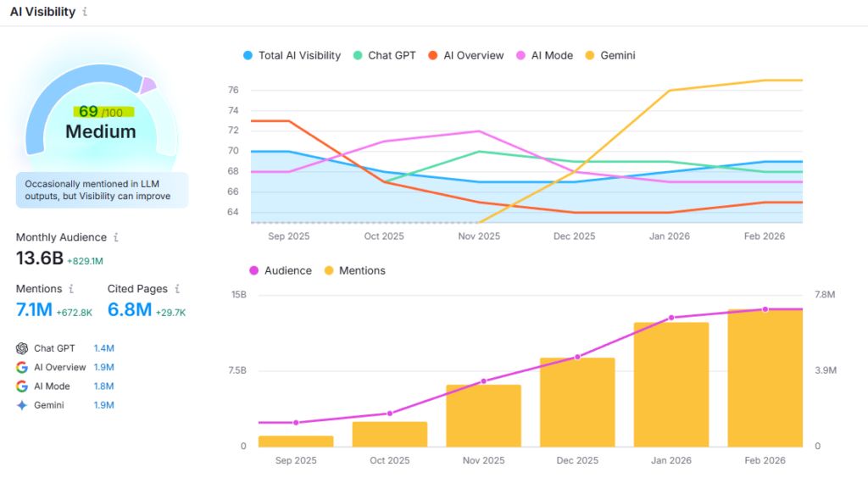The image size is (868, 500).
Task: Toggle the Audience series in lower legend
Action: point(280,270)
